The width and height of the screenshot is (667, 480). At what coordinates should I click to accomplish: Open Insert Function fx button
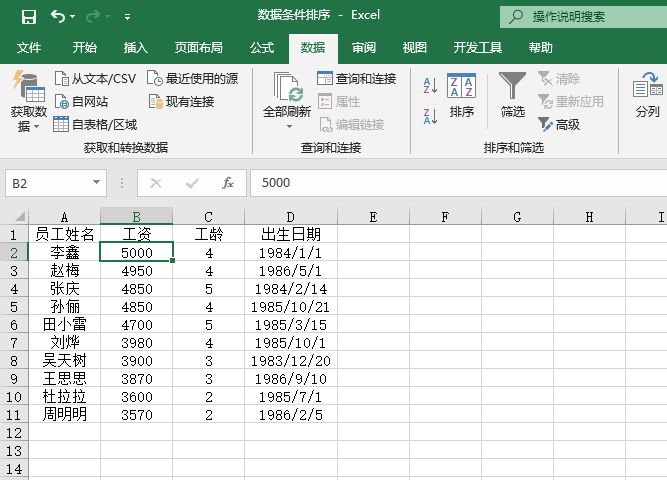point(228,183)
